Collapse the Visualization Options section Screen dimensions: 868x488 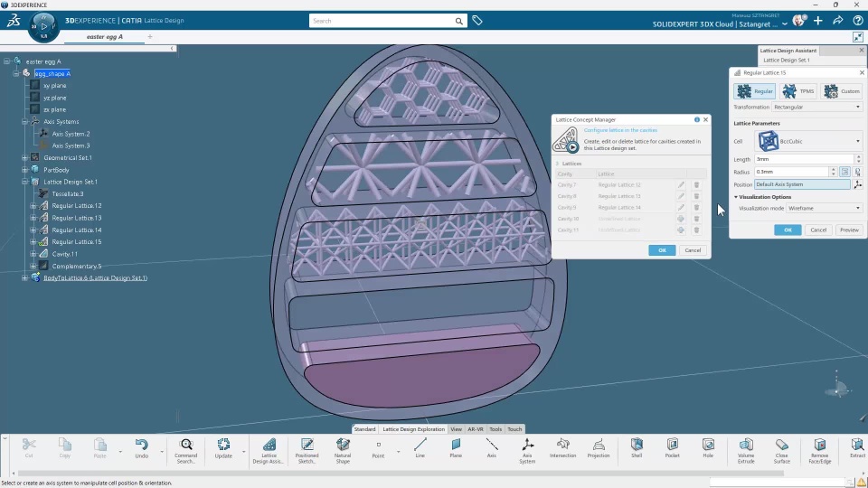(x=736, y=197)
